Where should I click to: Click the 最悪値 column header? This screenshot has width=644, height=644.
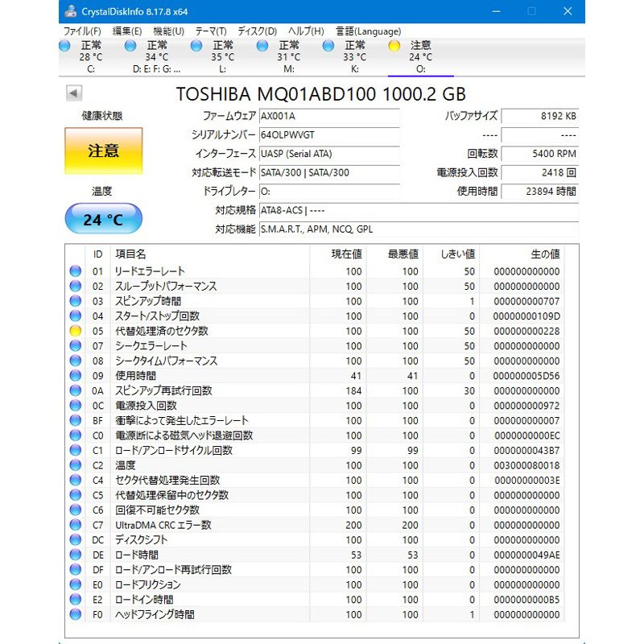point(394,254)
